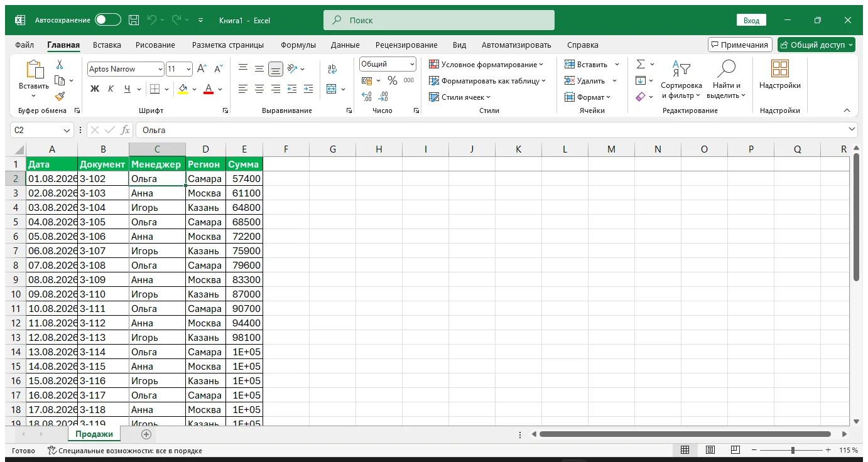The width and height of the screenshot is (868, 462).
Task: Increase font size with the large A icon
Action: [x=202, y=69]
